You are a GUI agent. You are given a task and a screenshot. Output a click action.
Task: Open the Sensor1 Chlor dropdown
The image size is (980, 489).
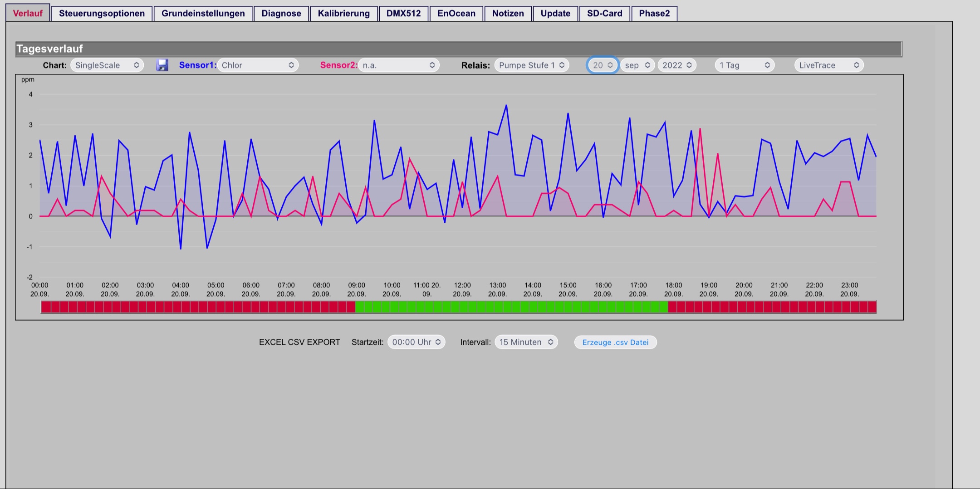click(258, 65)
